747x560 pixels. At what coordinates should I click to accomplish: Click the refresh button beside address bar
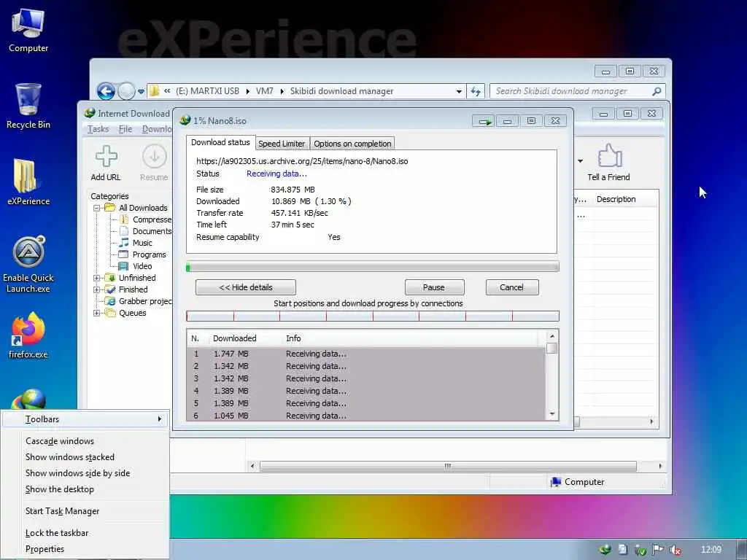[476, 91]
